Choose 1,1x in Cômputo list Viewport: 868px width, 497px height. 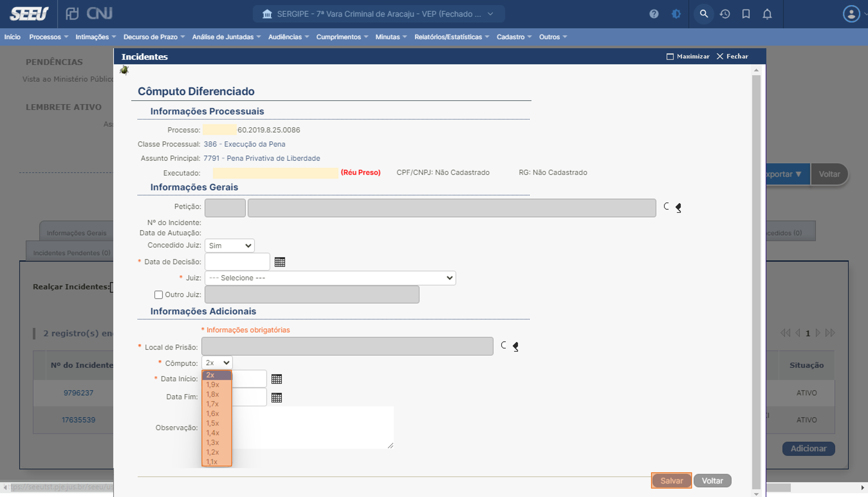pos(217,462)
